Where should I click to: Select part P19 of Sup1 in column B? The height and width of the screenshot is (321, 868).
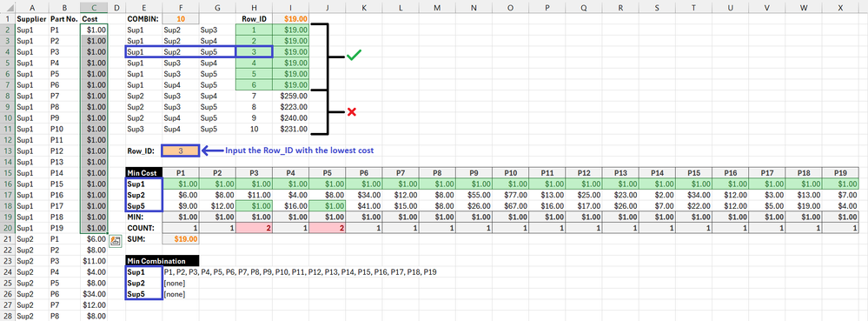click(64, 228)
